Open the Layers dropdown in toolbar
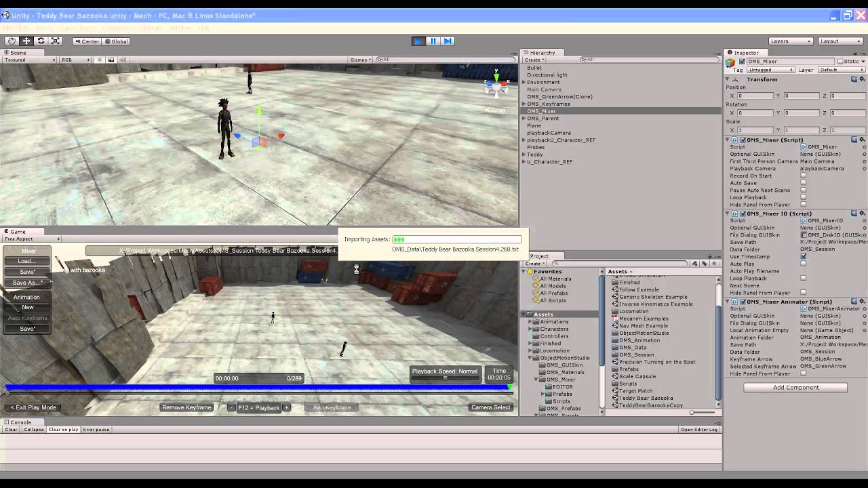The width and height of the screenshot is (868, 488). (791, 41)
